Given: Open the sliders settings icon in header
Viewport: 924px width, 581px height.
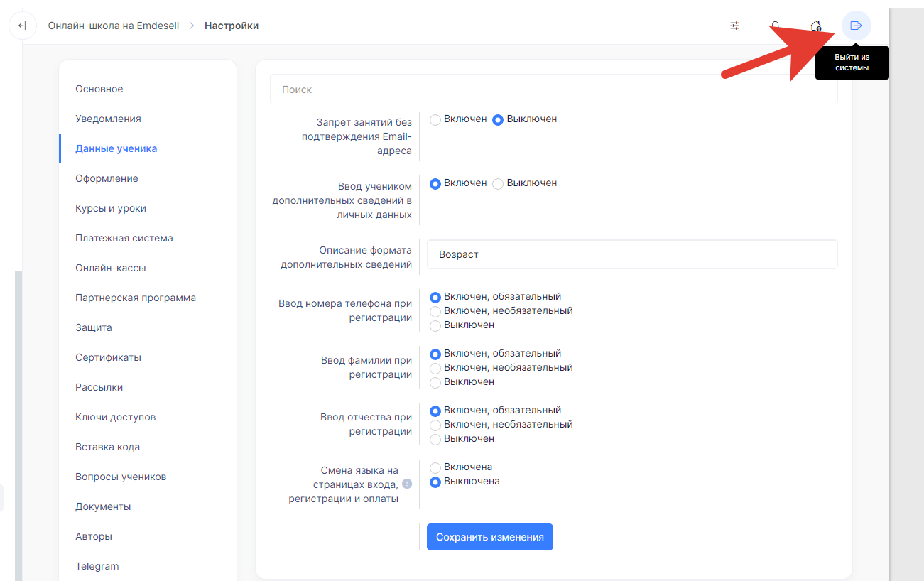Looking at the screenshot, I should point(734,26).
